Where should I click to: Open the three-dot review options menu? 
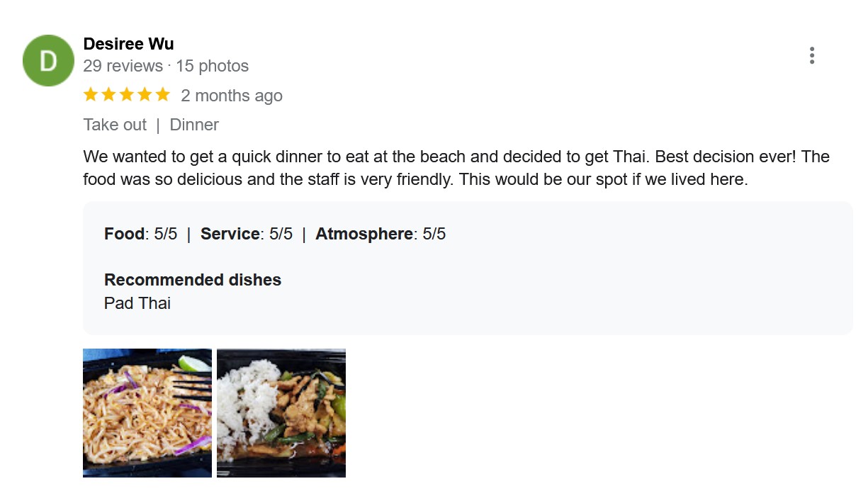(811, 56)
